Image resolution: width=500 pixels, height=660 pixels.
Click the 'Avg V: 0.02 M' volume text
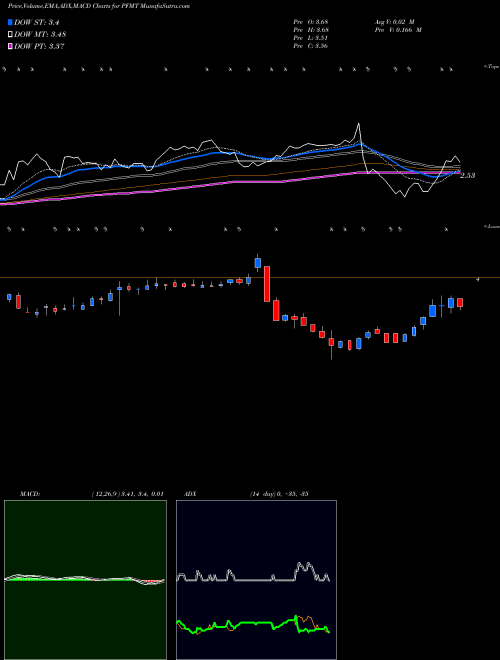[x=396, y=22]
